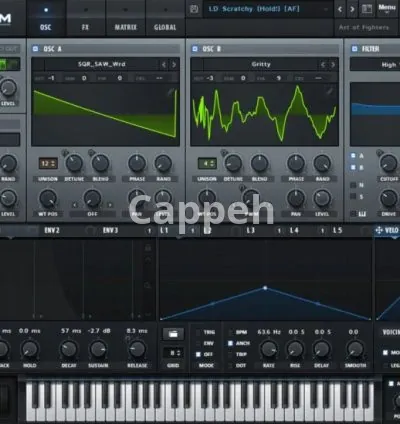Image resolution: width=400 pixels, height=424 pixels.
Task: Open the Menu dropdown
Action: coord(387,8)
